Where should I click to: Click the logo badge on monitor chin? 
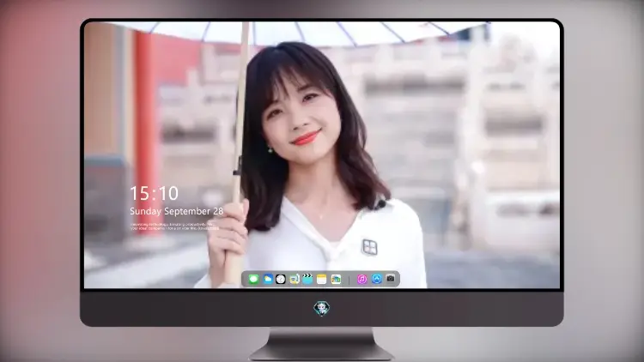click(x=322, y=308)
